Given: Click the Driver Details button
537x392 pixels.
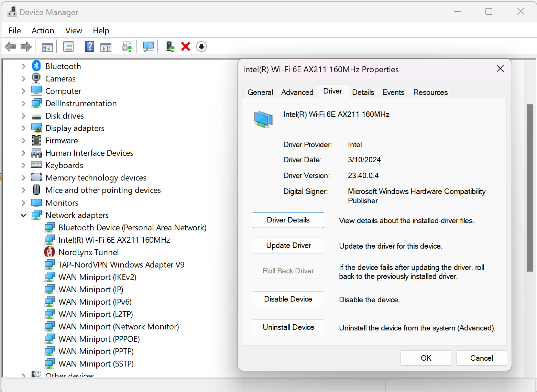Looking at the screenshot, I should [x=288, y=220].
